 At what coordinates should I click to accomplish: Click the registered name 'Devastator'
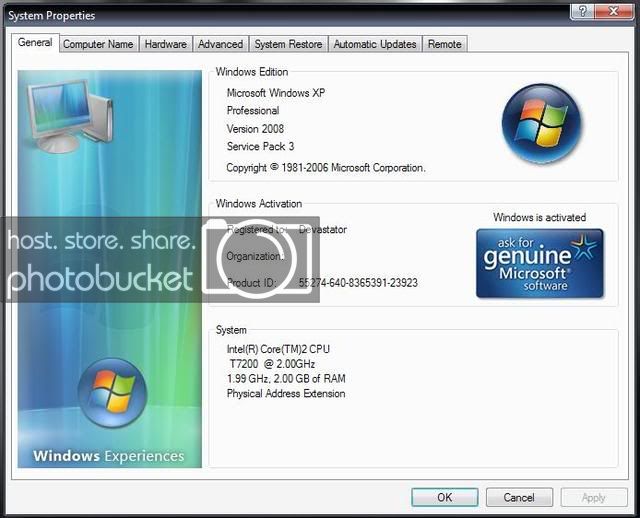[322, 229]
